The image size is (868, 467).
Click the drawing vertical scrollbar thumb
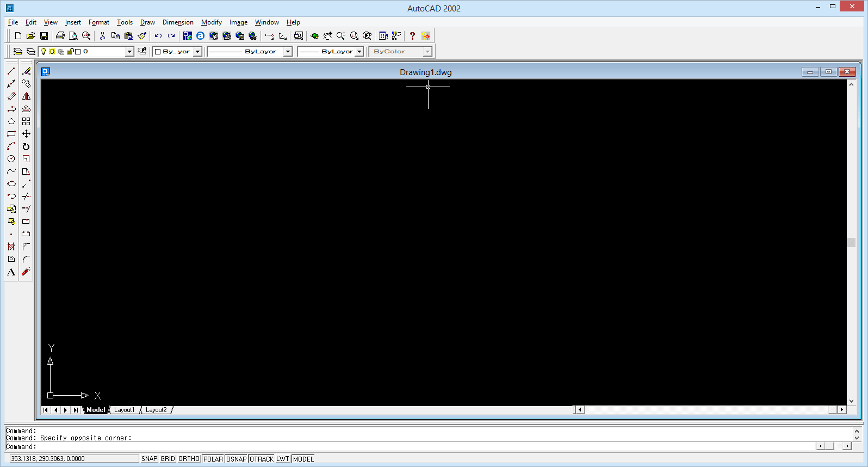click(x=851, y=242)
